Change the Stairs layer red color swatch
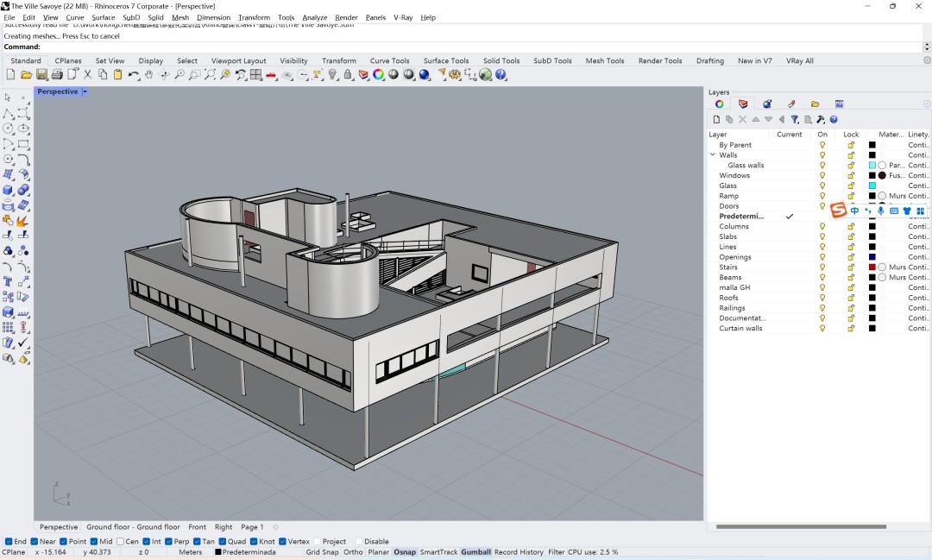This screenshot has height=560, width=932. tap(872, 267)
